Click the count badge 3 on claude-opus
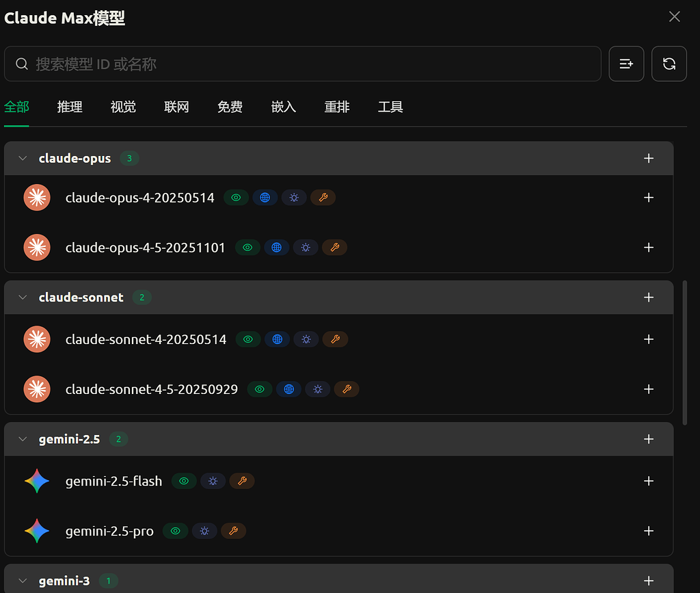Image resolution: width=700 pixels, height=593 pixels. click(129, 158)
